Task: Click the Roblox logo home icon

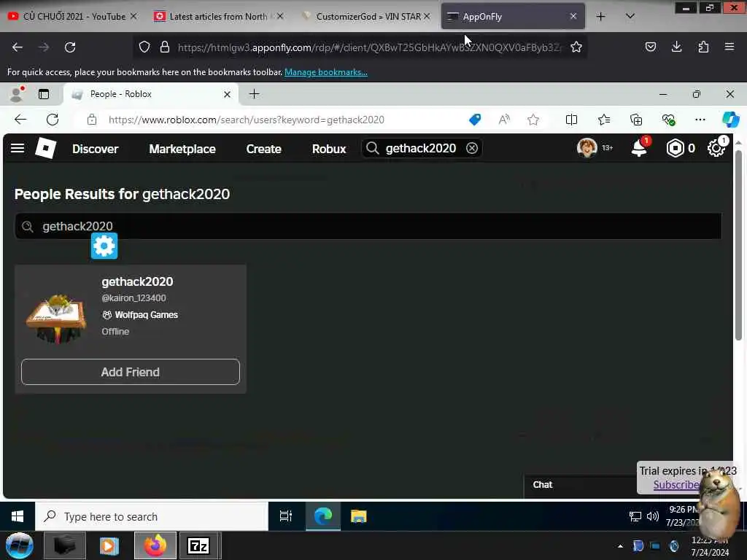Action: 46,148
